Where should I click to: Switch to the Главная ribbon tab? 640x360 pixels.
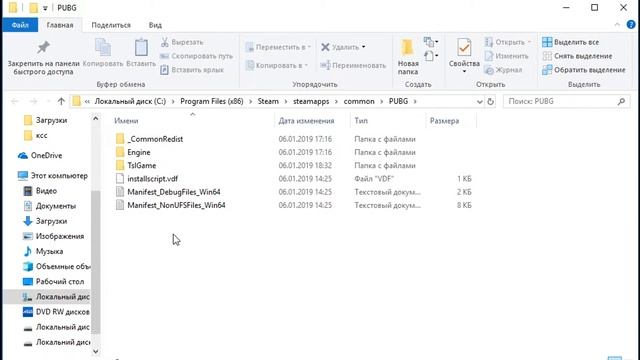60,25
